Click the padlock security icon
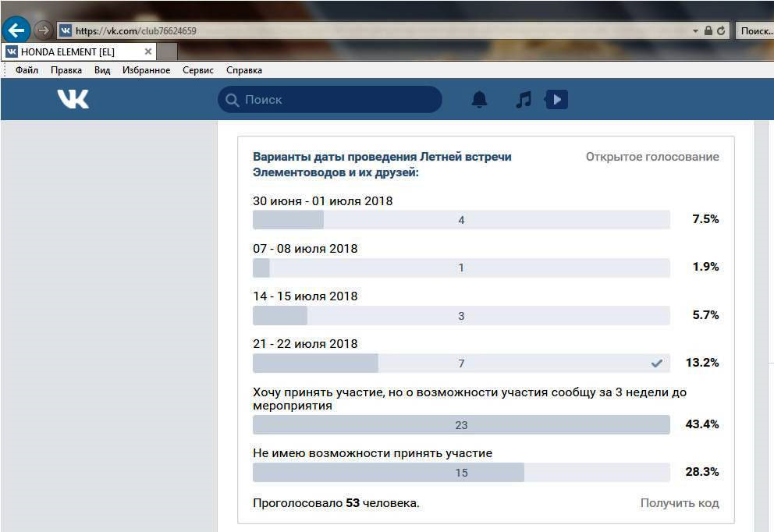Image resolution: width=774 pixels, height=532 pixels. coord(708,30)
